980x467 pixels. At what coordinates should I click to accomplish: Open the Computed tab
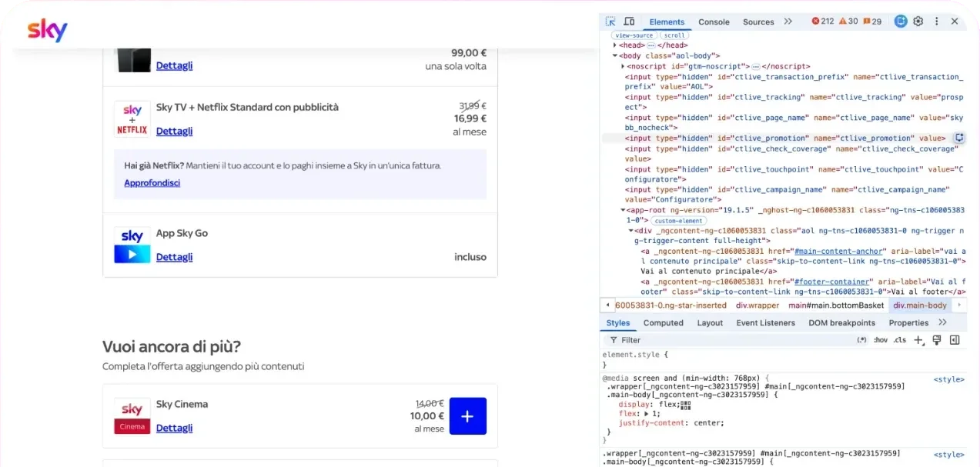[664, 323]
